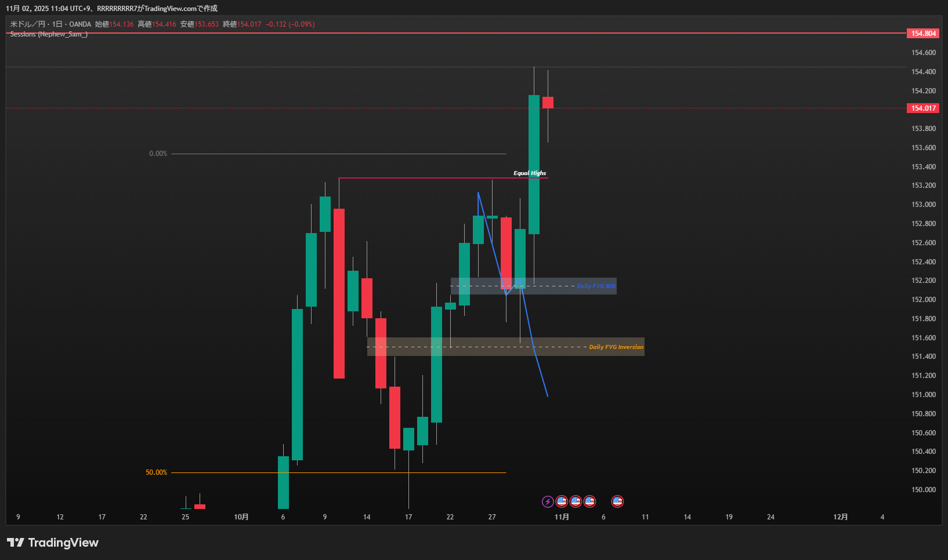Click the orange 50.00% Fibonacci level label
This screenshot has height=560, width=948.
pyautogui.click(x=156, y=472)
